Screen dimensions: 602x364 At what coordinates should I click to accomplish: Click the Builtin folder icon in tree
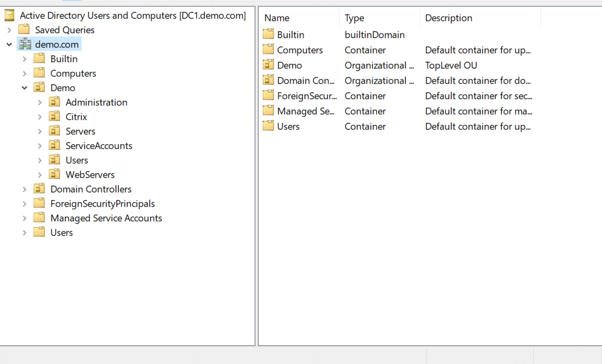39,59
